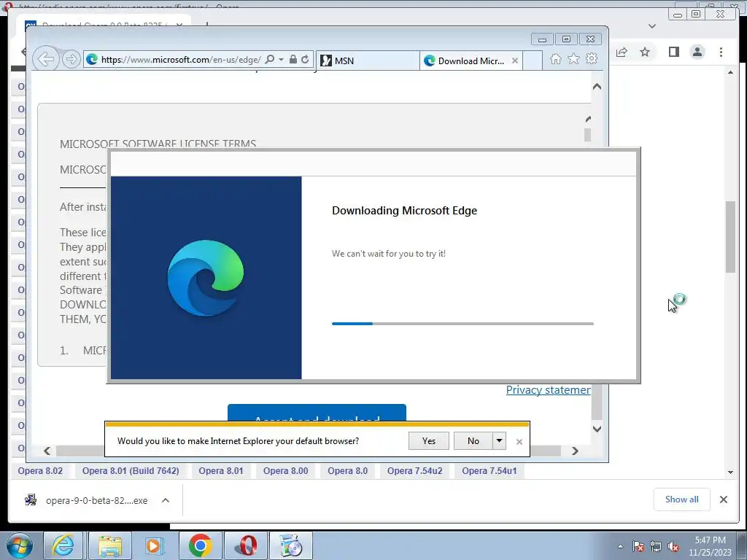Close the Chrome downloads bar
Screen dimensions: 747x560
coord(724,499)
